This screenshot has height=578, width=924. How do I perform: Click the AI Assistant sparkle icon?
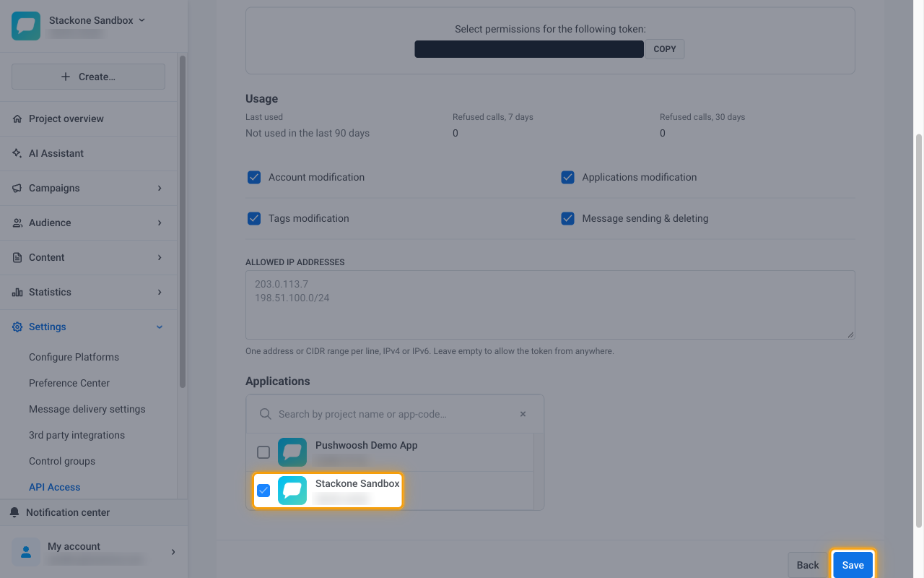point(17,153)
